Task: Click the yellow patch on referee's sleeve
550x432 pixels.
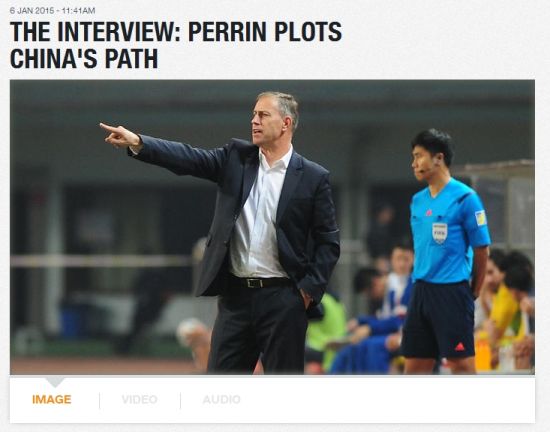Action: click(481, 218)
